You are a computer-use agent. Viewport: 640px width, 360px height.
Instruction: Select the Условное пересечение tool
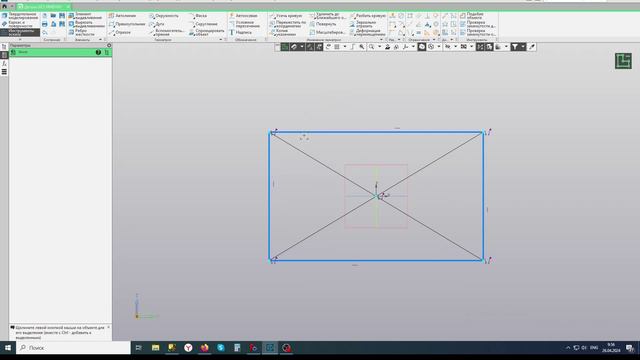coord(244,24)
